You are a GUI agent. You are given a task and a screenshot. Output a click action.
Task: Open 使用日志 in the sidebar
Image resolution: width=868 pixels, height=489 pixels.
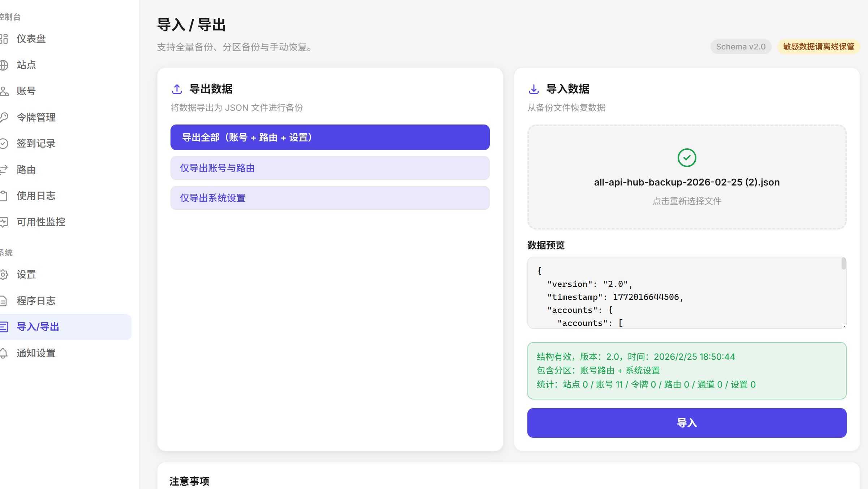[x=65, y=196]
